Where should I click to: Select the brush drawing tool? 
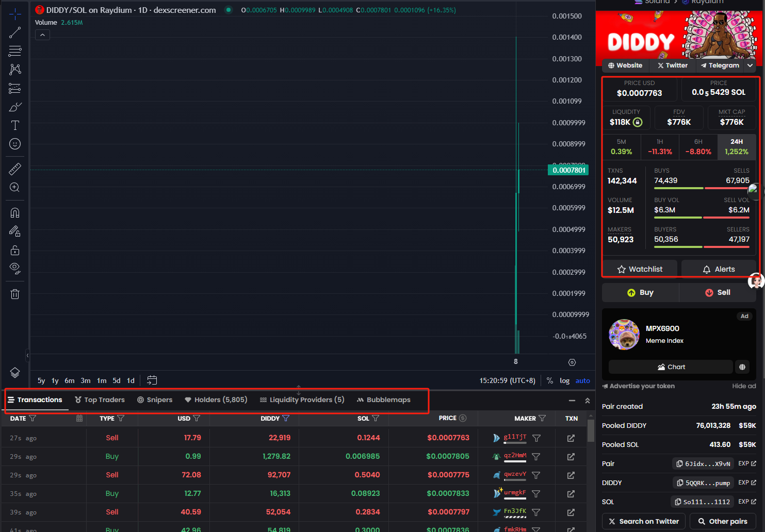coord(15,107)
